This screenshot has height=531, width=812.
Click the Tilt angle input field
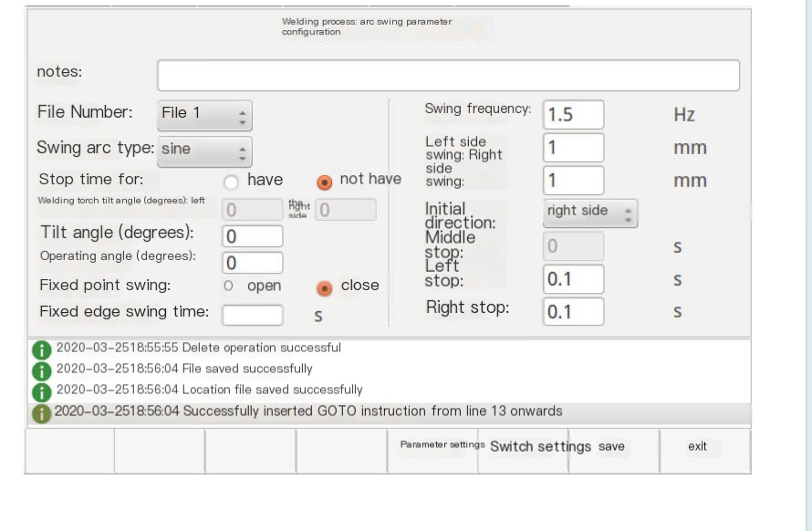click(x=253, y=236)
